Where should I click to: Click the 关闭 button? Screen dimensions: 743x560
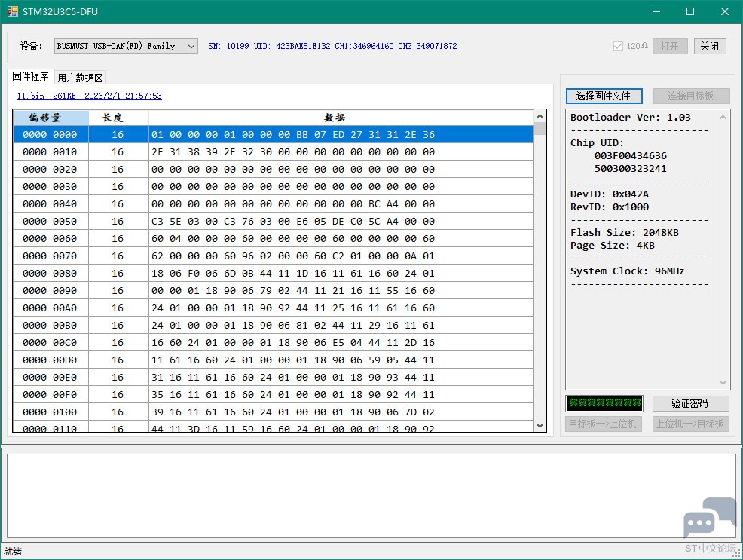point(710,46)
